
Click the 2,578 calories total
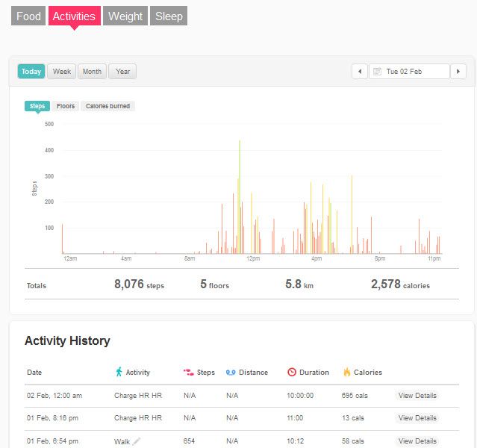[x=400, y=284]
